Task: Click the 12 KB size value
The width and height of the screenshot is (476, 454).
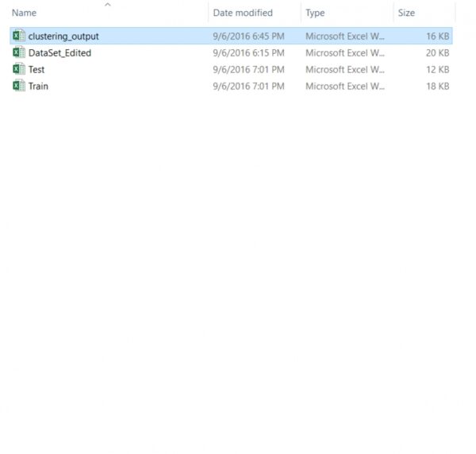Action: tap(437, 70)
